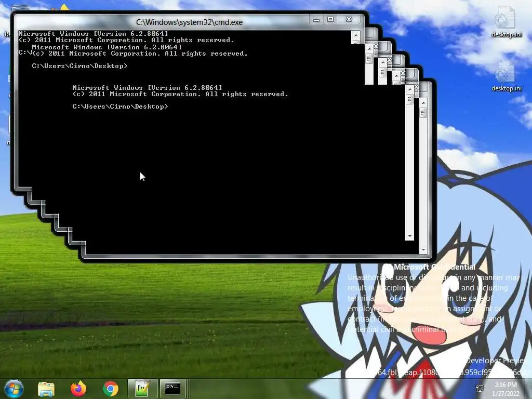Click scrollbar thumb of rearmost cmd window
This screenshot has height=399, width=532.
423,113
